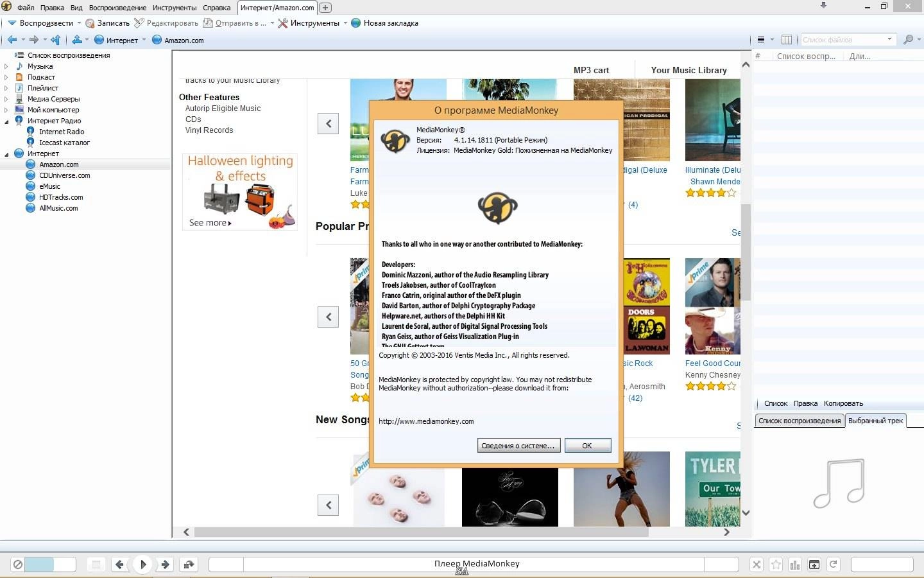Screen dimensions: 924x578
Task: Select the Интернет/Amazon.com tab
Action: 277,8
